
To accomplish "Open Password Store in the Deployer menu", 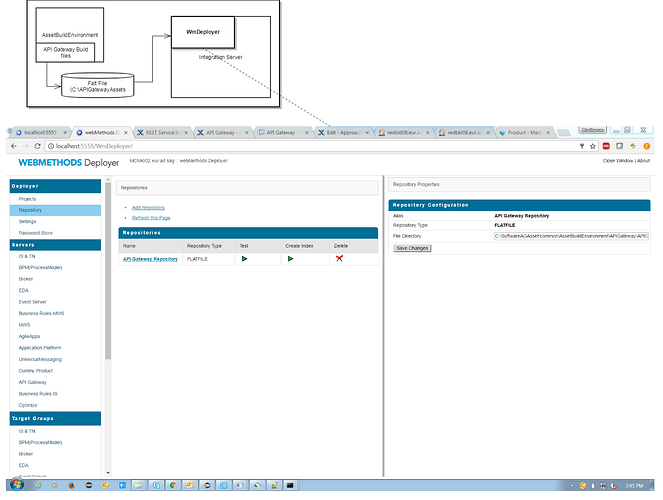I will coord(36,233).
